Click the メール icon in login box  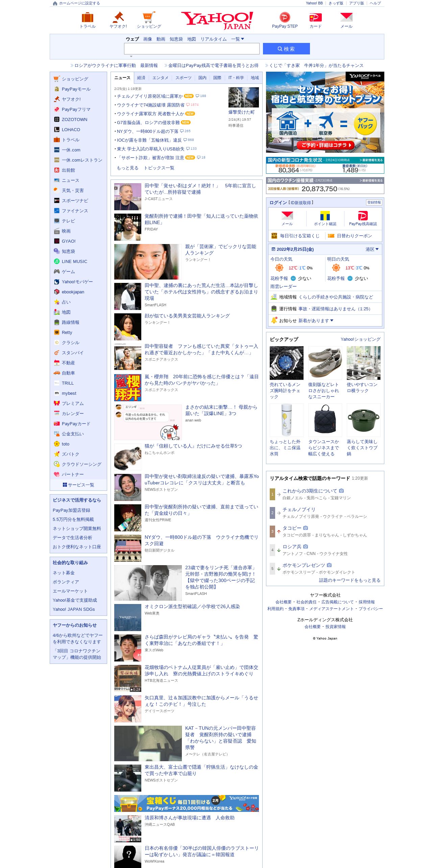click(x=287, y=215)
